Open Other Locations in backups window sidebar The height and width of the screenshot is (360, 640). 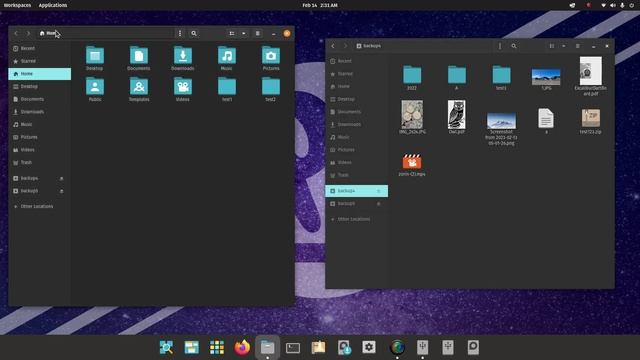356,219
